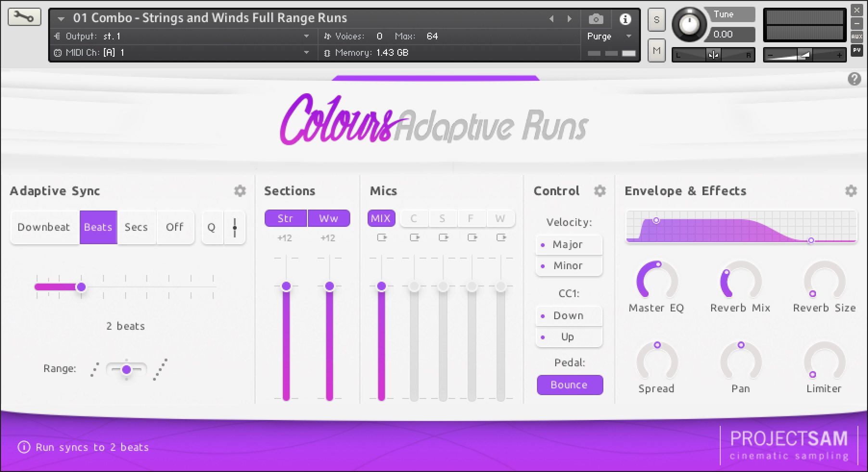Click the info icon in the status bar

tap(24, 447)
